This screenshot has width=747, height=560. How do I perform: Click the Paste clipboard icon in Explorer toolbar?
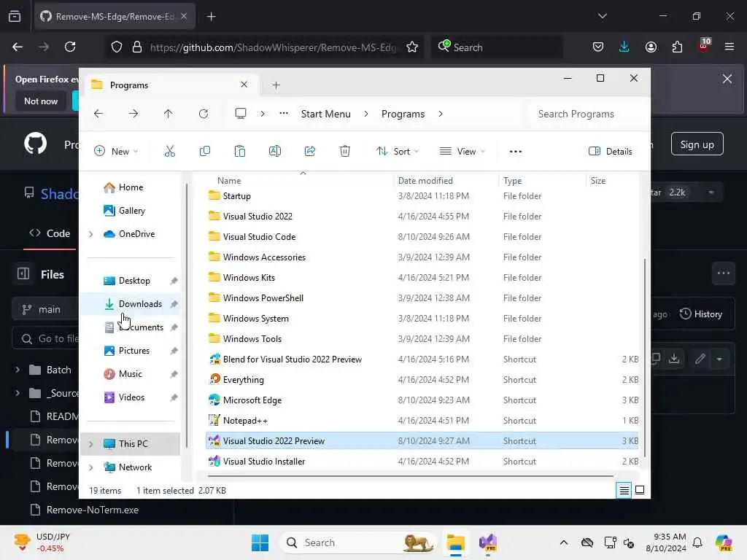(x=239, y=152)
